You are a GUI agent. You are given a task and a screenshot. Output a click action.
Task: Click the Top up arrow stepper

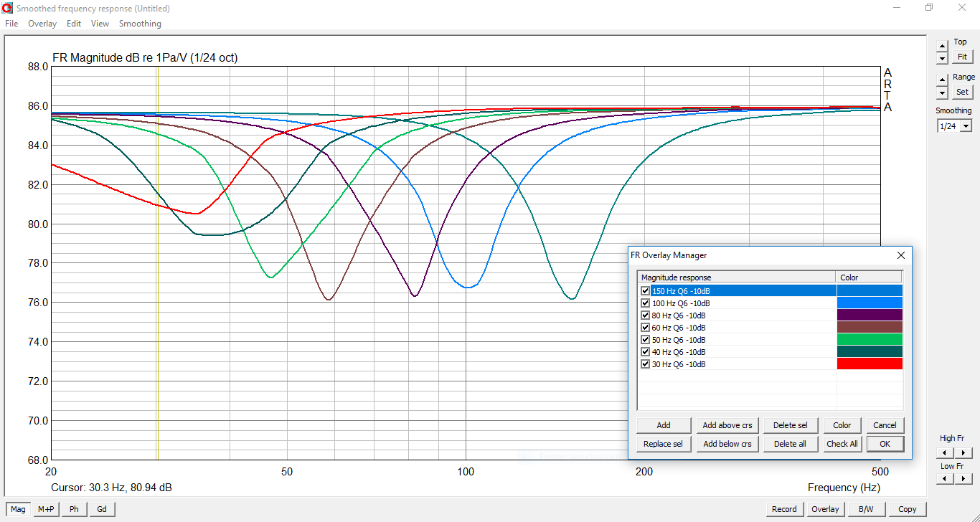click(x=941, y=45)
